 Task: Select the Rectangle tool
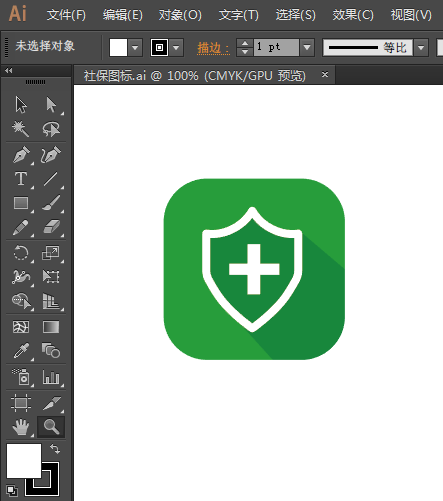pyautogui.click(x=21, y=203)
